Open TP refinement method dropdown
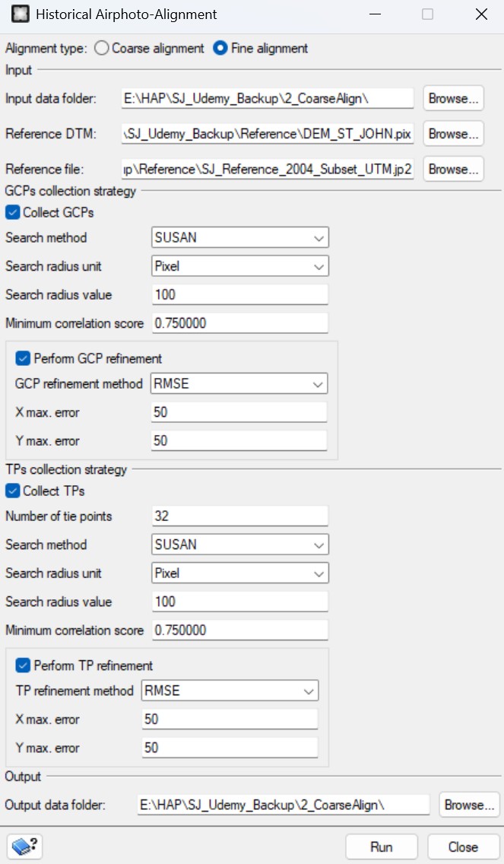The width and height of the screenshot is (504, 864). 230,691
